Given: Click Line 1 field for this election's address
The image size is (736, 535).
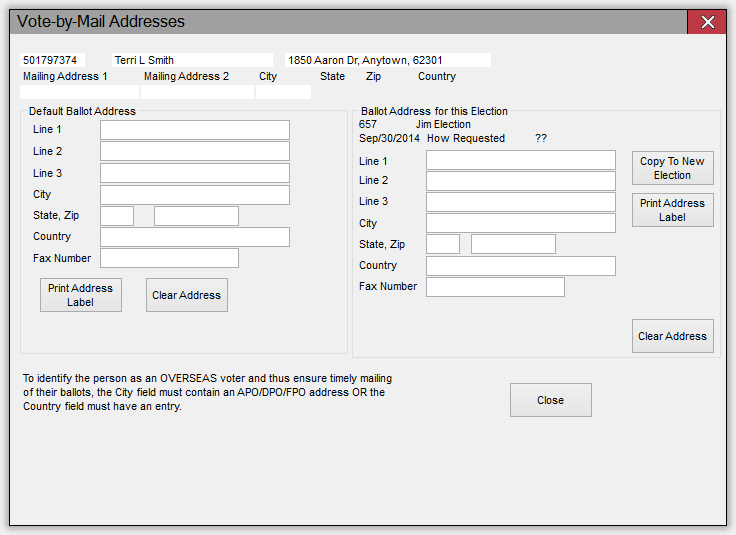Looking at the screenshot, I should point(520,161).
